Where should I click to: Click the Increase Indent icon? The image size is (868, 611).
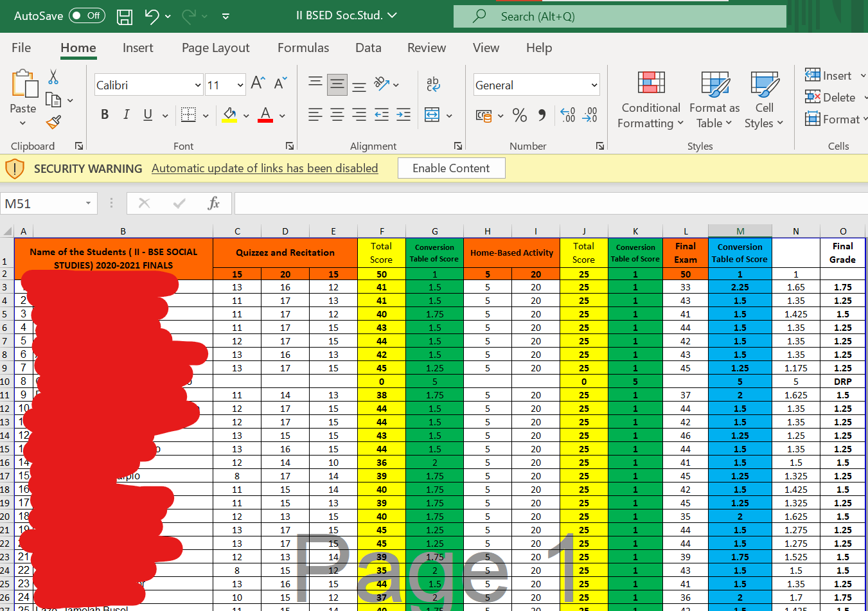(x=403, y=115)
